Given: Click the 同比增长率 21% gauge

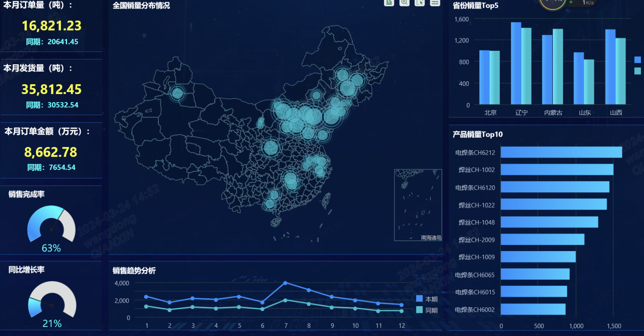Looking at the screenshot, I should coord(52,300).
